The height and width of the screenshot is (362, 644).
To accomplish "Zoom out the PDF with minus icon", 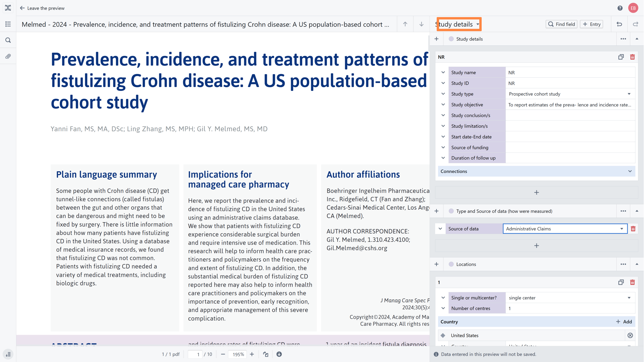I will pos(223,354).
